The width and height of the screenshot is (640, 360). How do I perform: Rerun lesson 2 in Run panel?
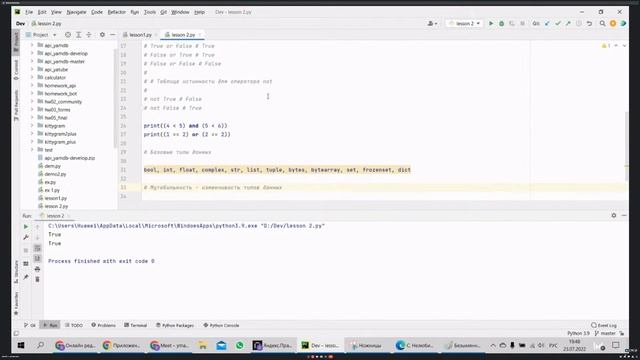click(x=26, y=227)
